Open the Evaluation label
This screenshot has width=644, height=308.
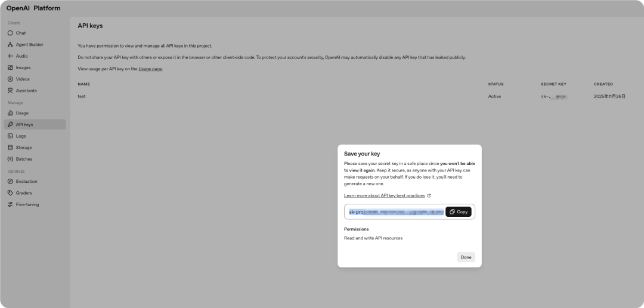pyautogui.click(x=27, y=182)
